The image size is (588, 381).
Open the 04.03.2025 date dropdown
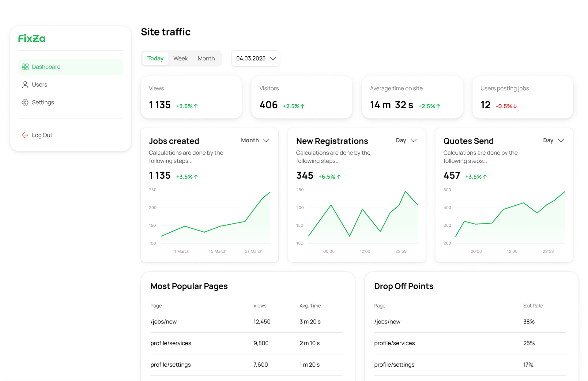(x=256, y=58)
